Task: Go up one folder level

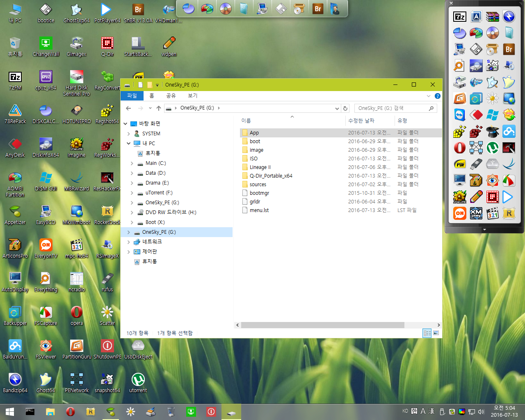Action: point(159,108)
